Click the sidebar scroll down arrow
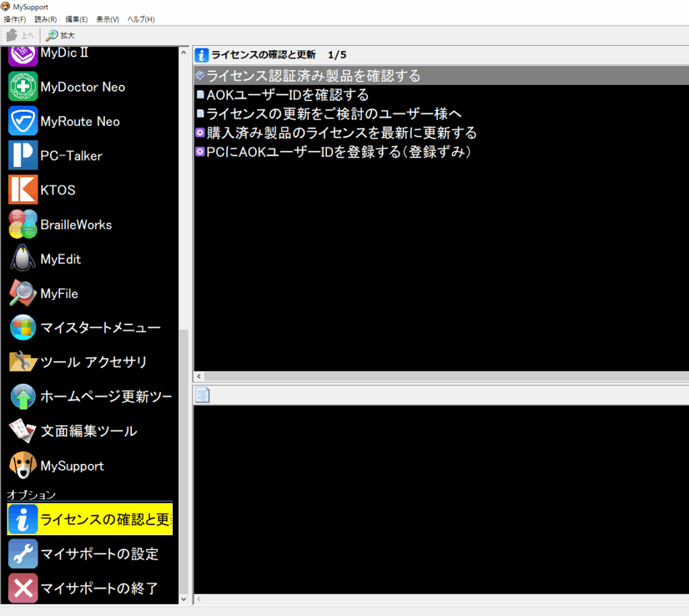 pyautogui.click(x=184, y=599)
